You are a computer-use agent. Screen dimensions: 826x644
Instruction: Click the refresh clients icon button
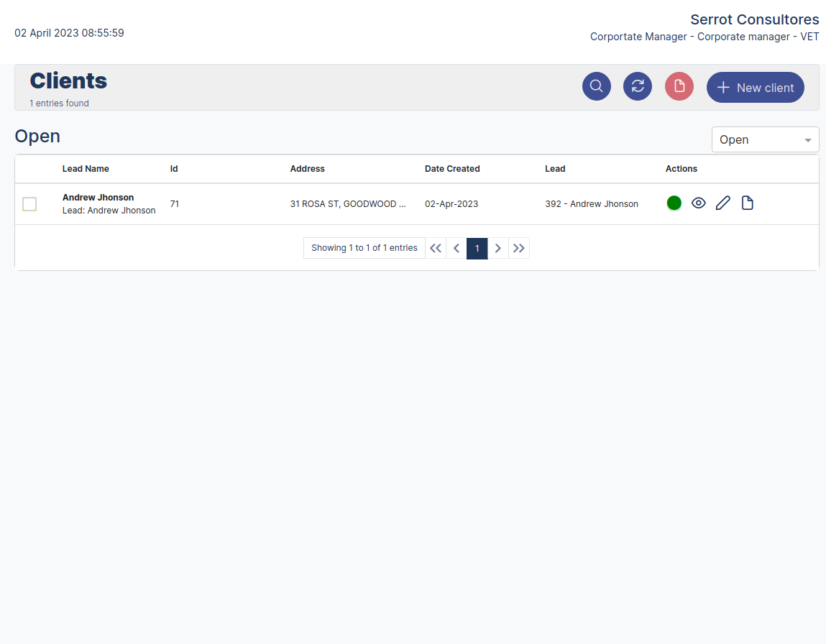(x=637, y=87)
